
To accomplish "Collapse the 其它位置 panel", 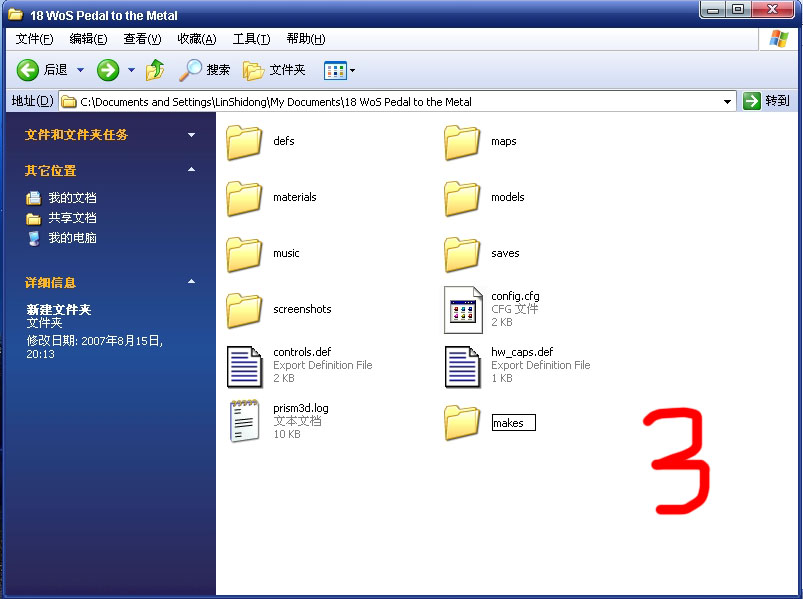I will point(192,169).
